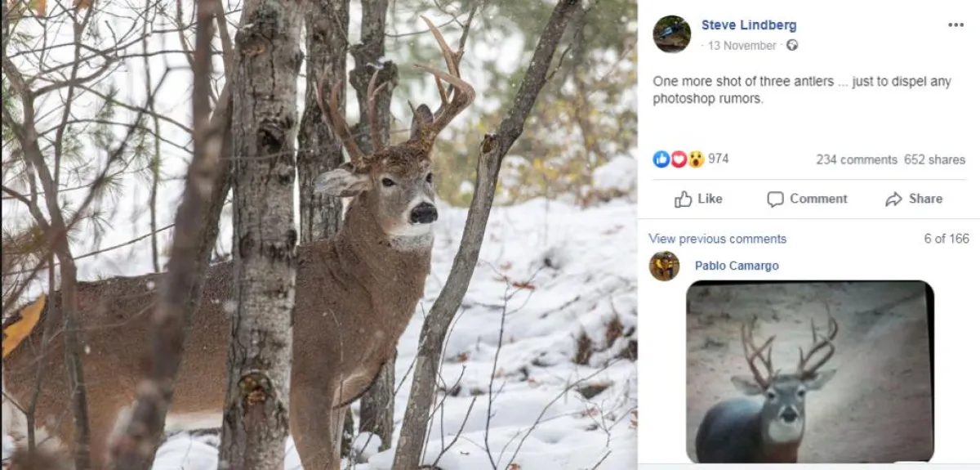Screen dimensions: 980x470
Task: Open Pablo Camargo's profile name
Action: [x=737, y=266]
